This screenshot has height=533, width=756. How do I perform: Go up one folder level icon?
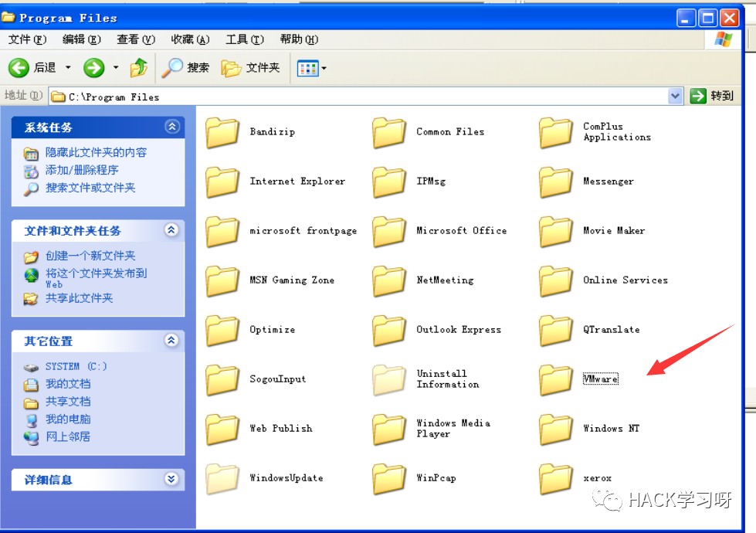tap(139, 68)
